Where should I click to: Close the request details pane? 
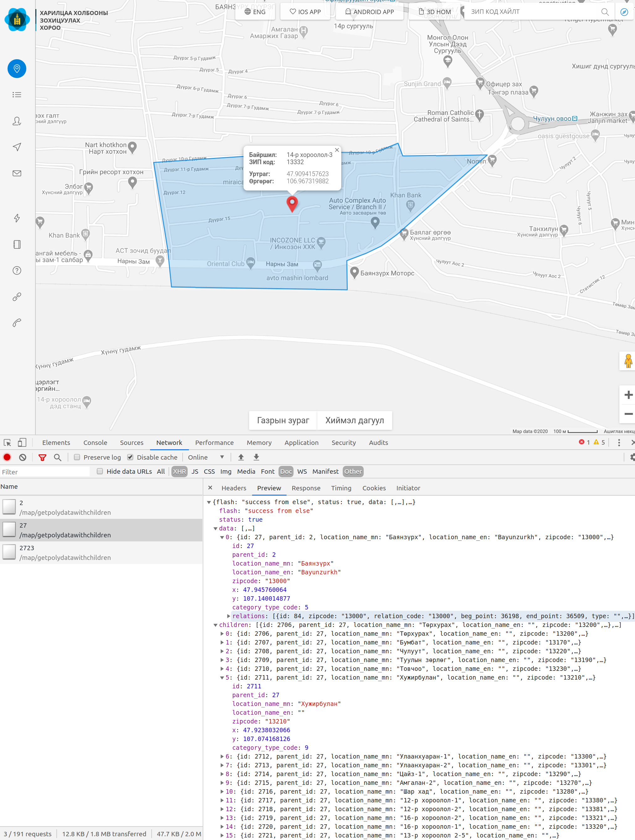pos(210,488)
